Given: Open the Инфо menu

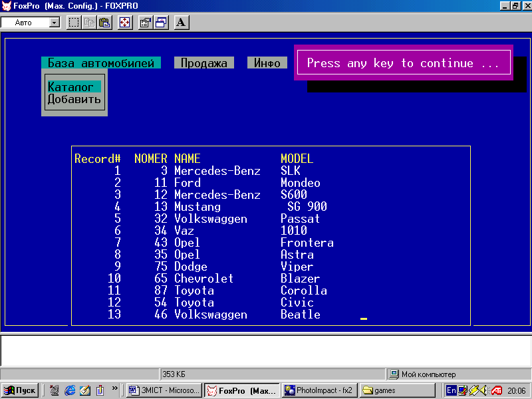Looking at the screenshot, I should [x=267, y=63].
